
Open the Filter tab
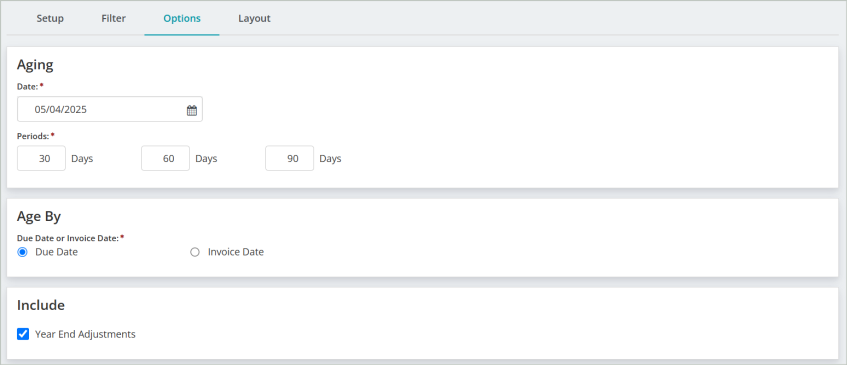(x=113, y=18)
